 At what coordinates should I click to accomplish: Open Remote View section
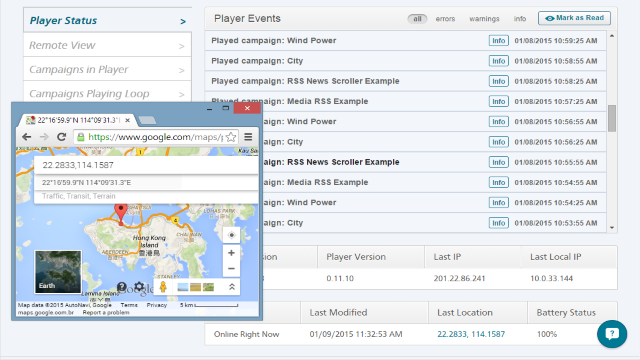click(107, 45)
